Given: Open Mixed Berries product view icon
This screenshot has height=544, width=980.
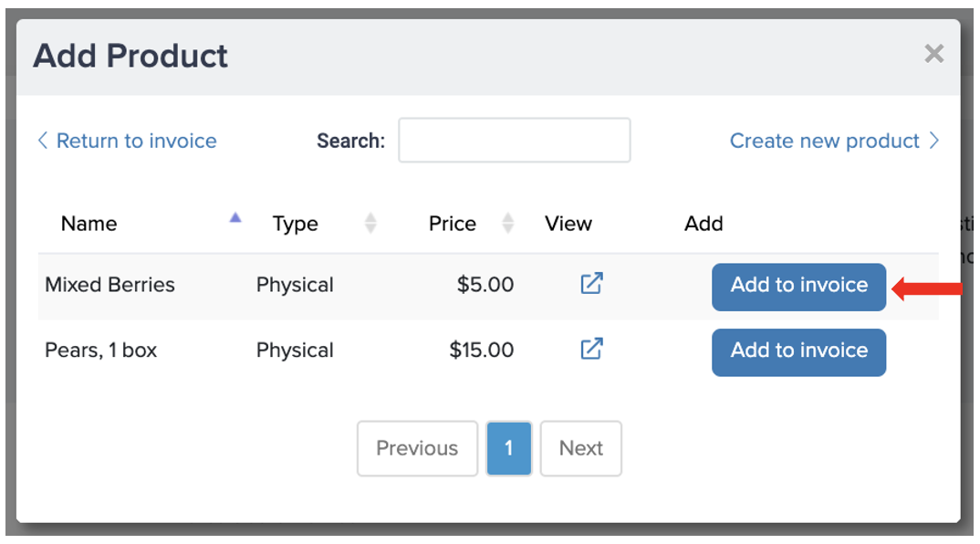Looking at the screenshot, I should (x=591, y=283).
